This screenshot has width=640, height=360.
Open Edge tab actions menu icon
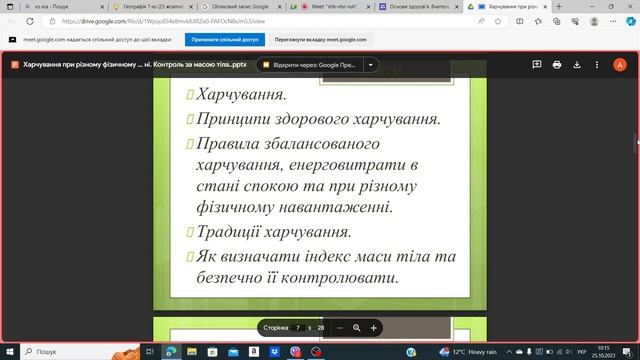[x=10, y=7]
